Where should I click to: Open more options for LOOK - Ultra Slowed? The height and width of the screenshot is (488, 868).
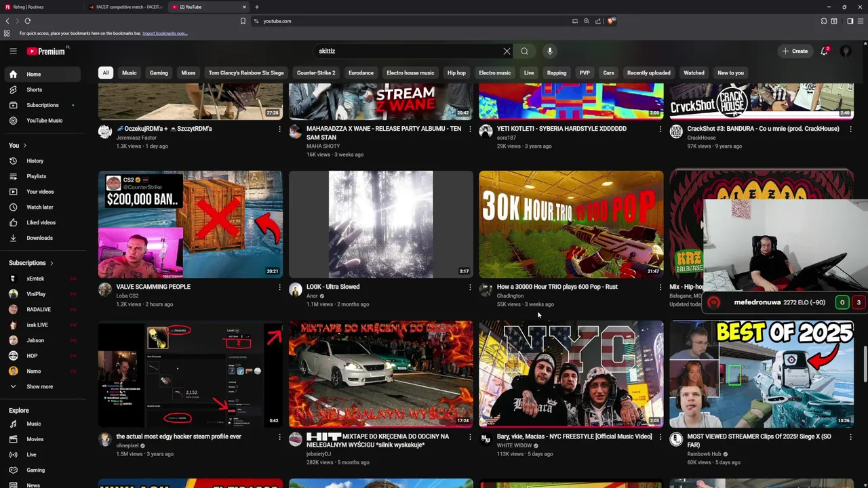pyautogui.click(x=470, y=287)
